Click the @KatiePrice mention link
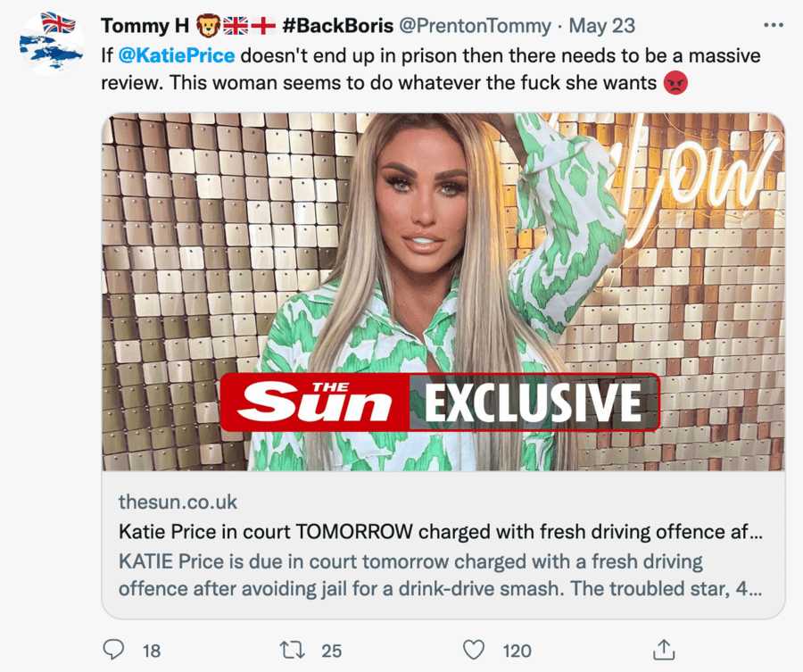This screenshot has height=672, width=803. (176, 55)
